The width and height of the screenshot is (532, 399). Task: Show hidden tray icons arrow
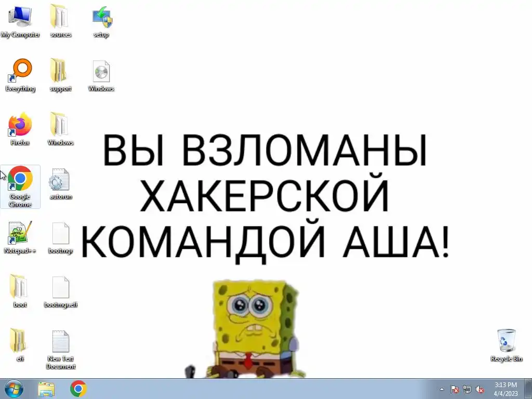pyautogui.click(x=442, y=389)
